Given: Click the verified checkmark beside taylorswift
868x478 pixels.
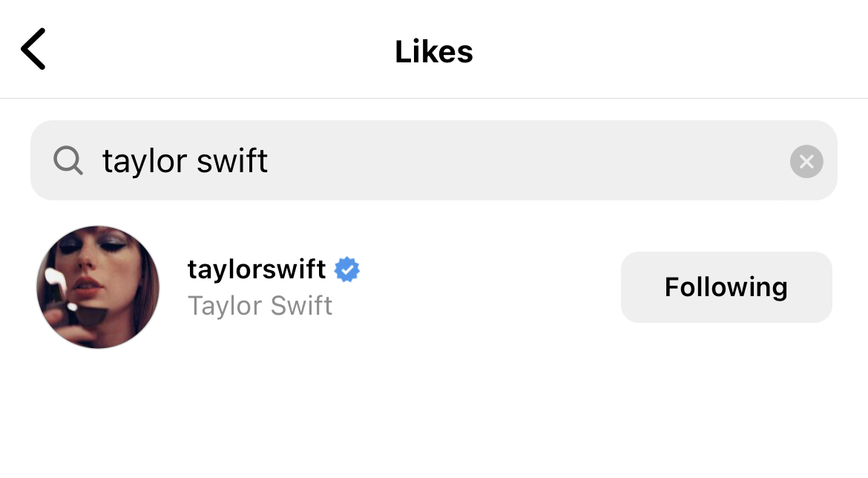Looking at the screenshot, I should 346,269.
